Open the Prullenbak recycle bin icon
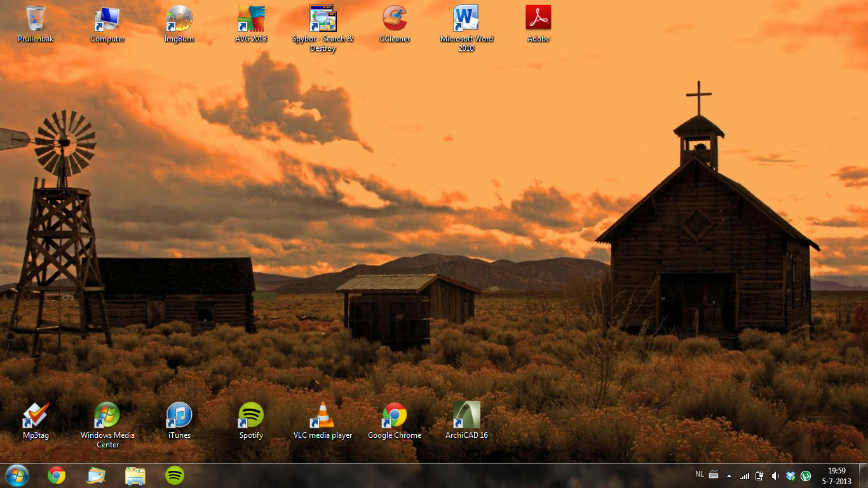This screenshot has width=868, height=488. [x=36, y=19]
